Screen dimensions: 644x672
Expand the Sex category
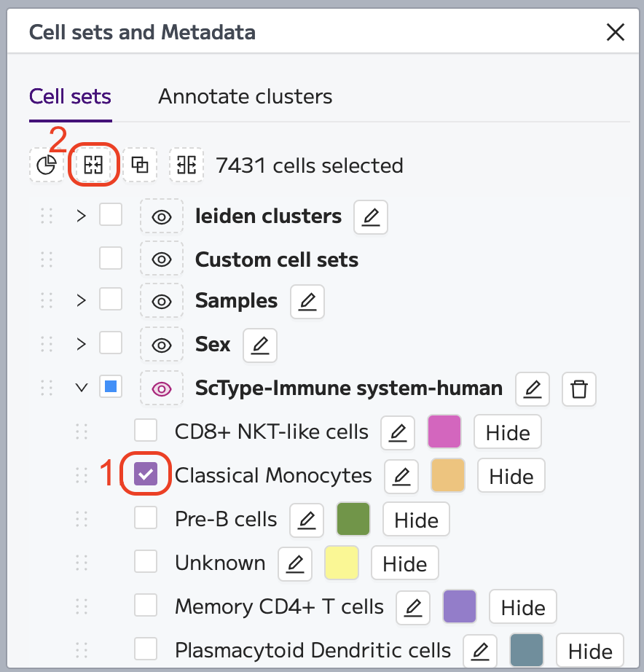click(x=81, y=344)
